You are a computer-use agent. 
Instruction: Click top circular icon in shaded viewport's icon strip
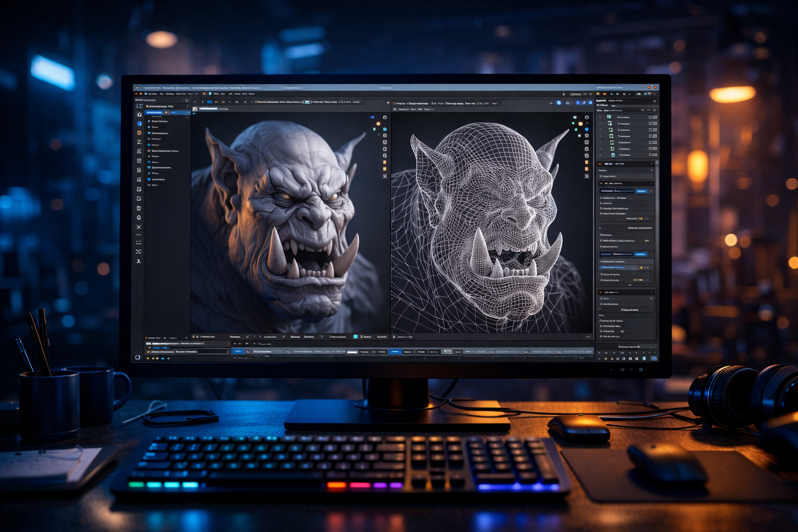click(385, 117)
